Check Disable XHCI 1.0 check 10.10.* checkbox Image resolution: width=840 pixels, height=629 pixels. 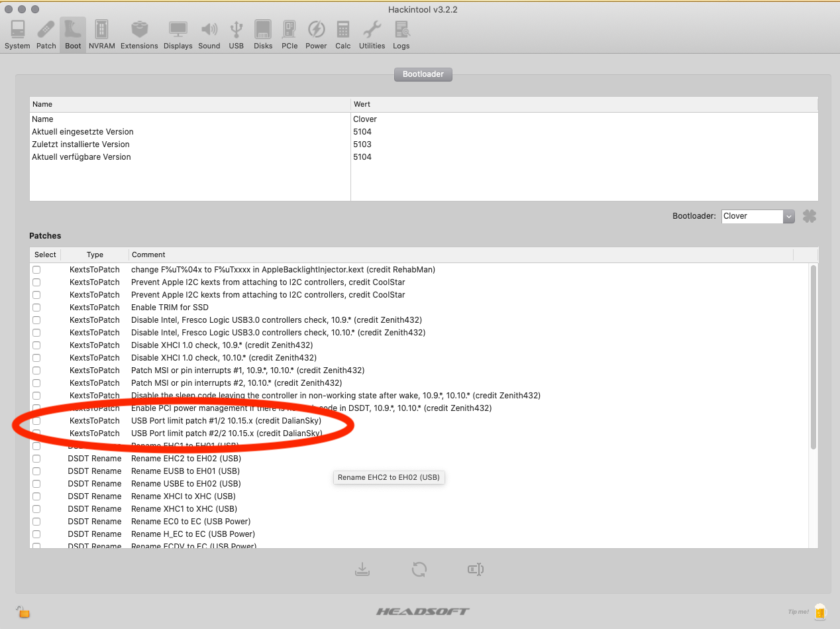pyautogui.click(x=36, y=358)
